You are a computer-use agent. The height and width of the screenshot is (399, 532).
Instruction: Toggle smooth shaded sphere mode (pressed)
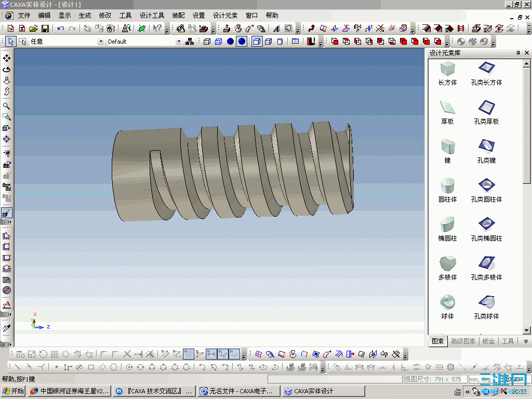(x=242, y=42)
